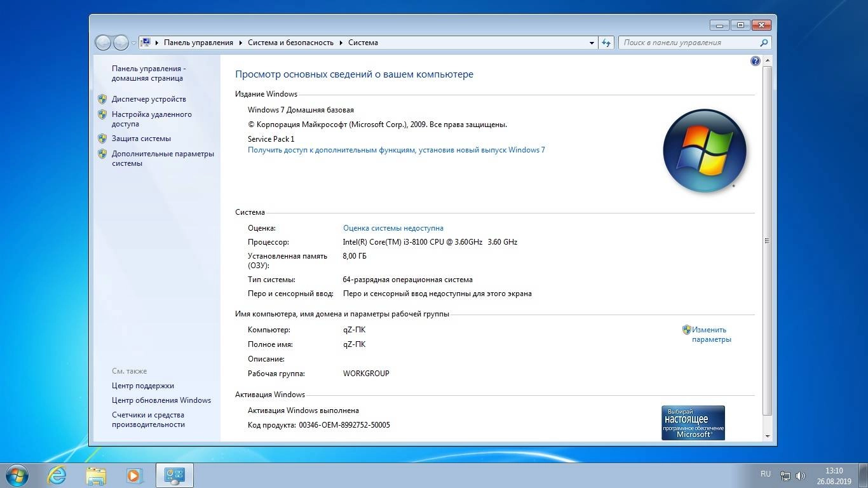The image size is (868, 488).
Task: Click the search magnifier icon
Action: pyautogui.click(x=764, y=43)
